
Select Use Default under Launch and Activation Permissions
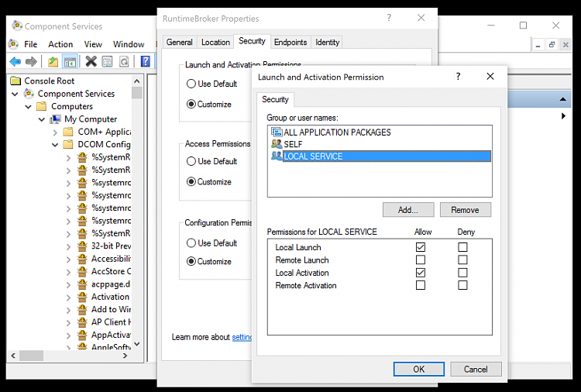coord(191,84)
